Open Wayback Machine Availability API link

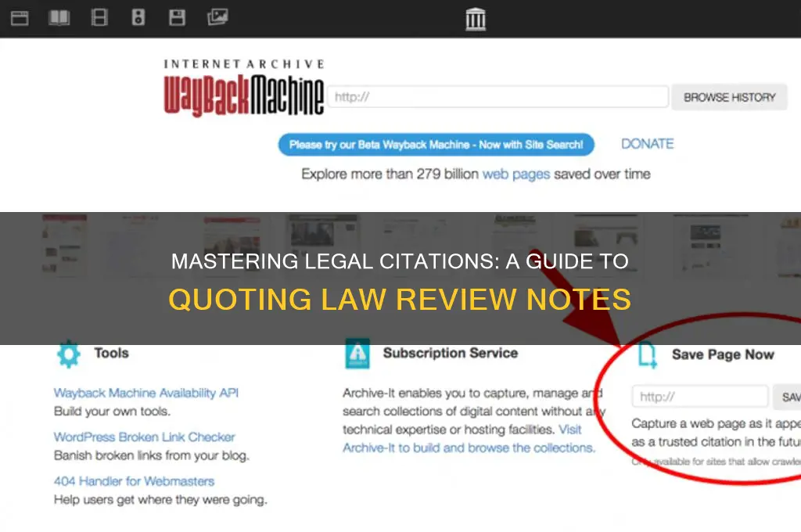point(146,393)
